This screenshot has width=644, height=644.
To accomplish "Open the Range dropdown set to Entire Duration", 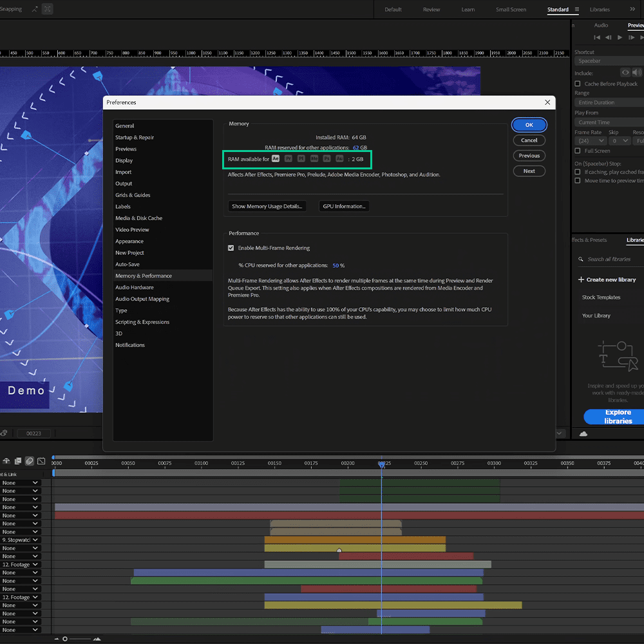I will (x=608, y=102).
